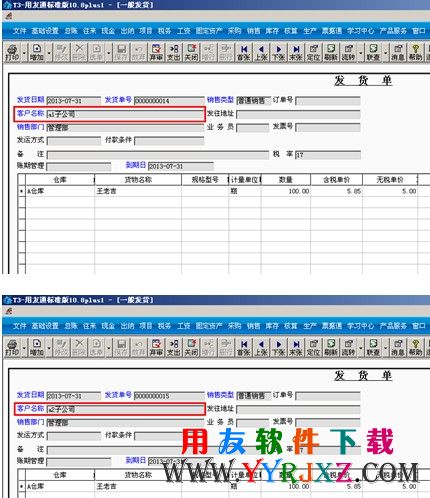Viewport: 430px width, 498px height.
Task: Click 刷新 refresh icon in invoice 0000000015 window
Action: point(331,348)
